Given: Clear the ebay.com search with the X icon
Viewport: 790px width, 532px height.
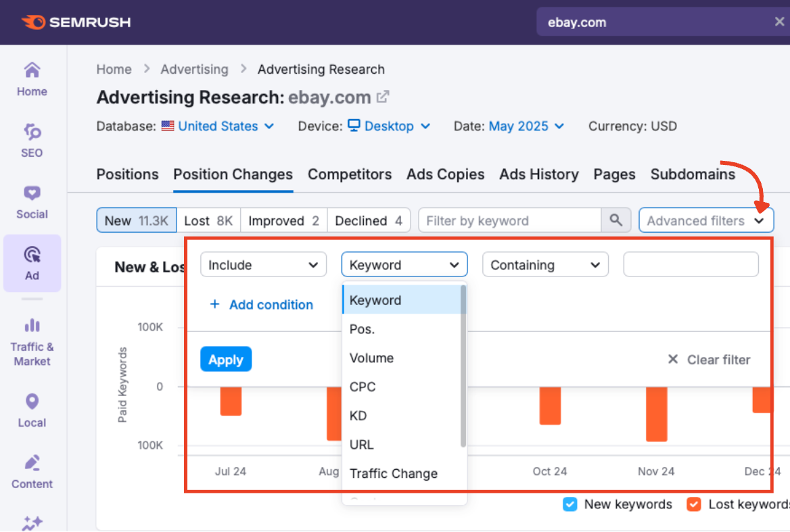Looking at the screenshot, I should tap(779, 22).
